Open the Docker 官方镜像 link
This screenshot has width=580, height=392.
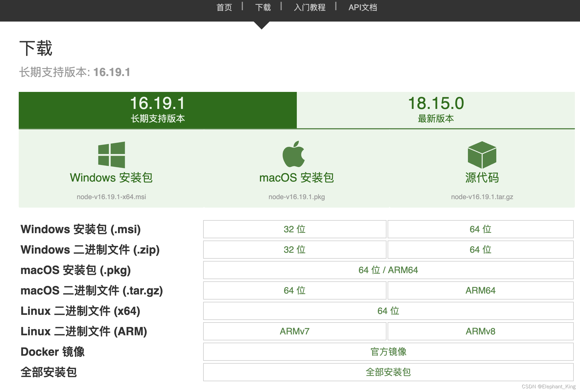(x=388, y=352)
